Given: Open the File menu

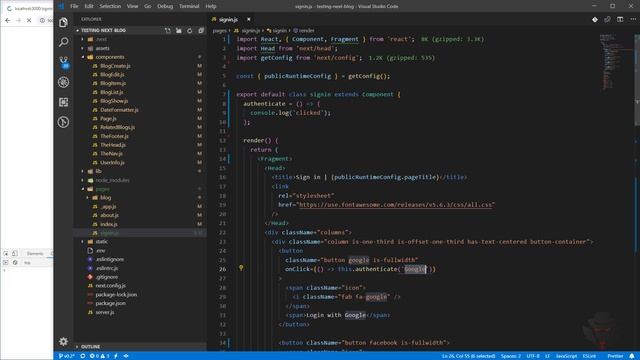Looking at the screenshot, I should 74,6.
